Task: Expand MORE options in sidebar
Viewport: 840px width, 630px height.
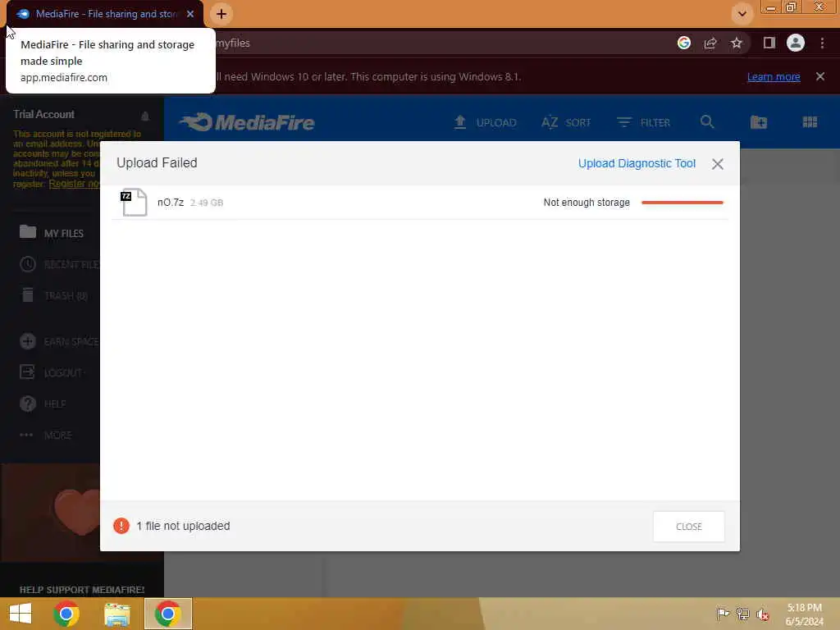Action: point(46,435)
